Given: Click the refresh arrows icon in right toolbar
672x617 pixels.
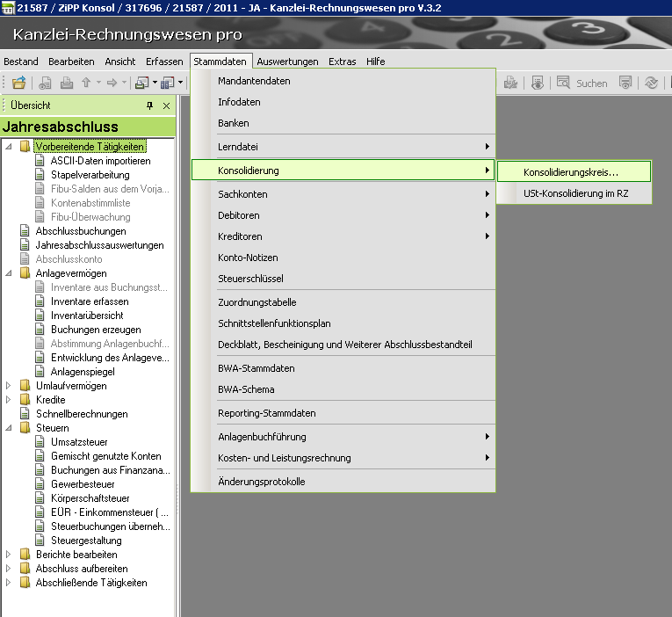Looking at the screenshot, I should pos(651,83).
